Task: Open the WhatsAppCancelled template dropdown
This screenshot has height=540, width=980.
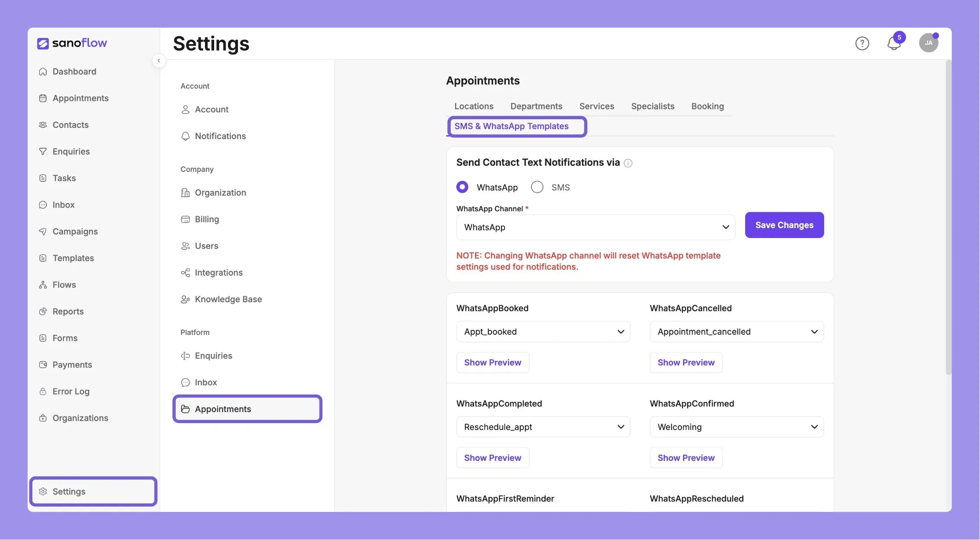Action: [x=737, y=332]
